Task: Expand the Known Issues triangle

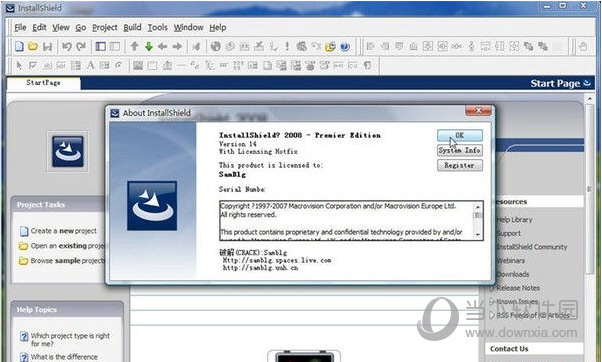Action: click(492, 301)
